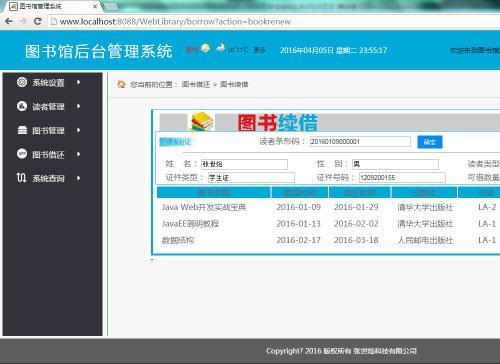This screenshot has height=364, width=500.
Task: Click the book stack logo image
Action: click(x=202, y=122)
